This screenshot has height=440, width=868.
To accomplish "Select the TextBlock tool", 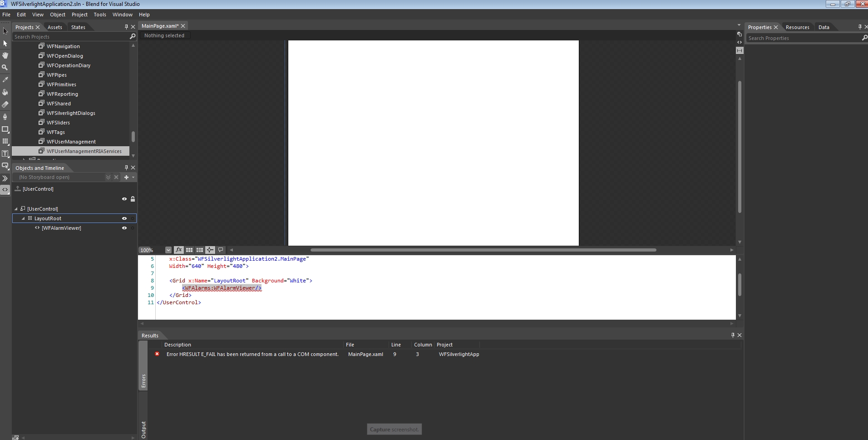I will pos(5,153).
